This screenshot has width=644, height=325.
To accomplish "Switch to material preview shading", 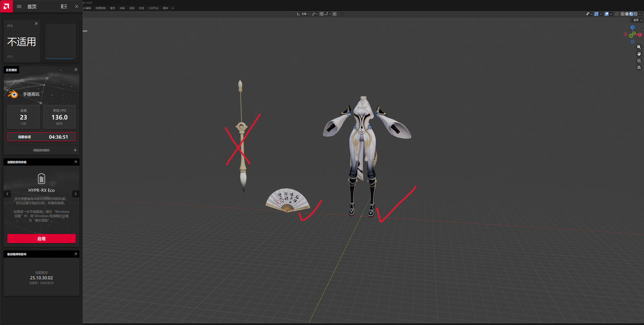I will tap(631, 14).
